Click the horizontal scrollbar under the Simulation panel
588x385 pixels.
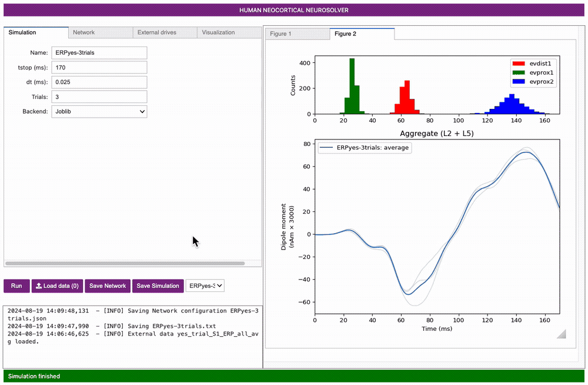pos(125,264)
